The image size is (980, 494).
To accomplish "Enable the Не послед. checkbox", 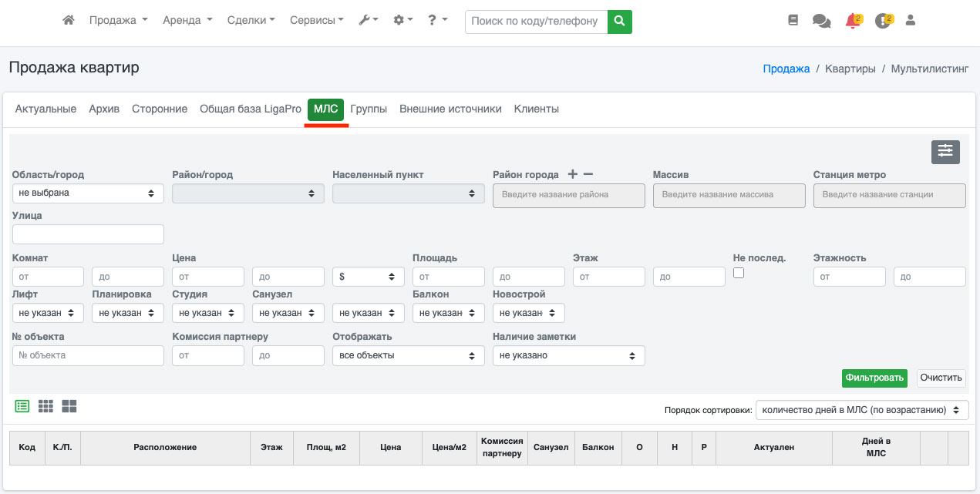I will point(738,273).
